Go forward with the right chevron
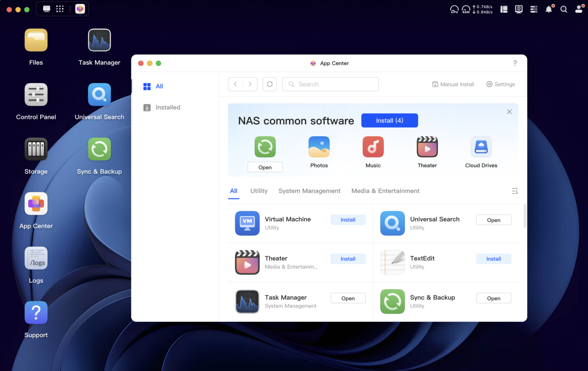 click(x=250, y=84)
